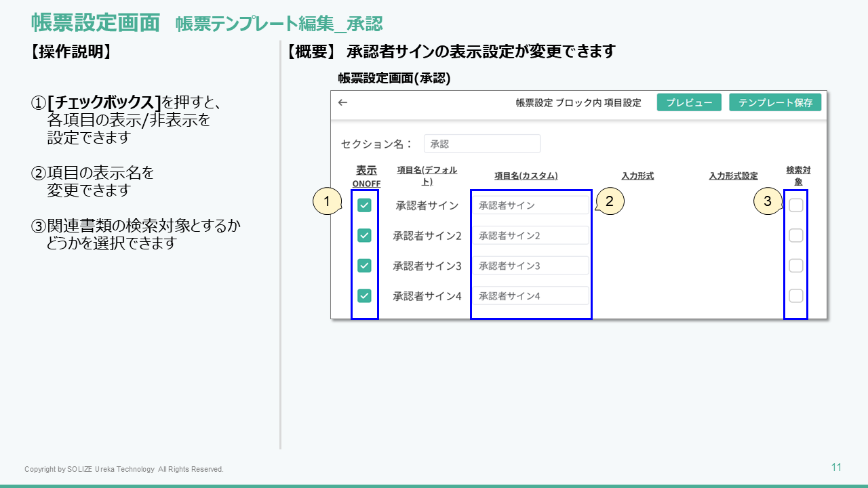Enable search target for 承認者サイン
This screenshot has width=868, height=488.
[796, 205]
